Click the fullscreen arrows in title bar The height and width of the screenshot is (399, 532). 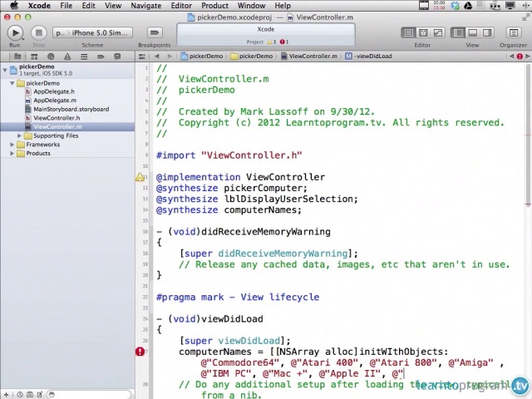(526, 17)
